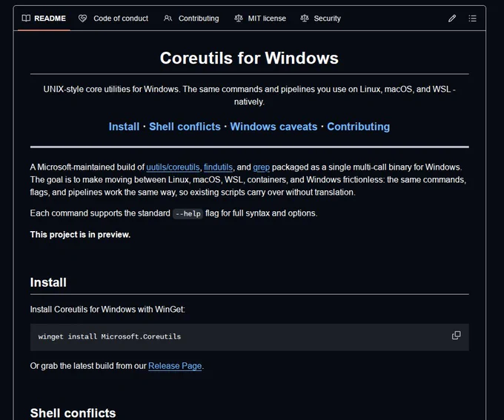Click the pencil edit file icon
This screenshot has height=420, width=504.
pos(452,19)
